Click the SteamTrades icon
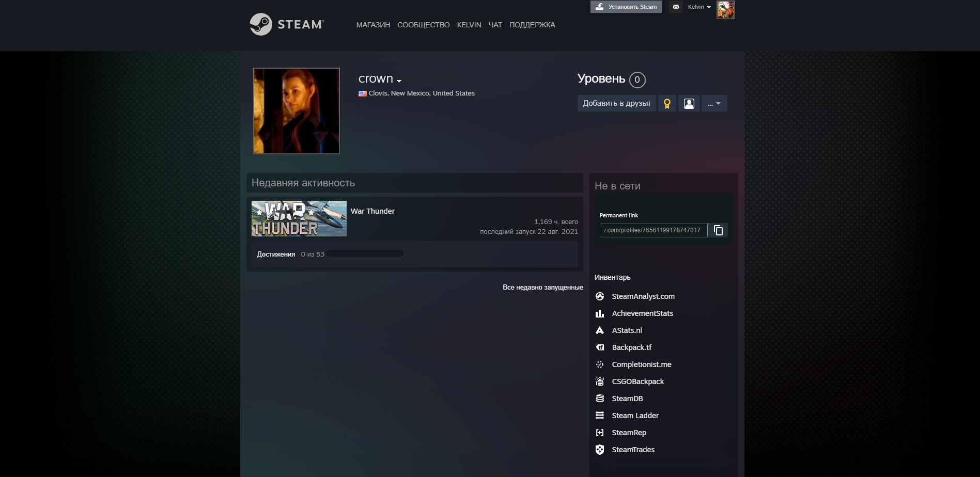 pyautogui.click(x=600, y=450)
